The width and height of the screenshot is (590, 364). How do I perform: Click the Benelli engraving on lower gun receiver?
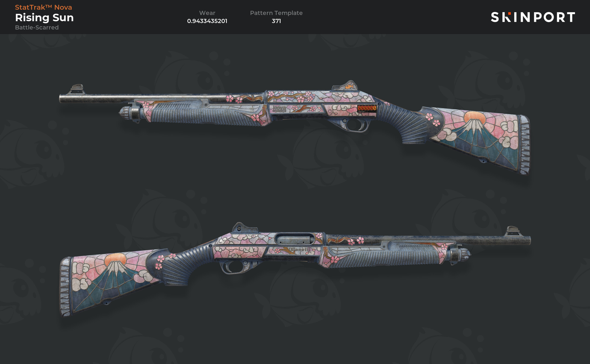pos(300,249)
